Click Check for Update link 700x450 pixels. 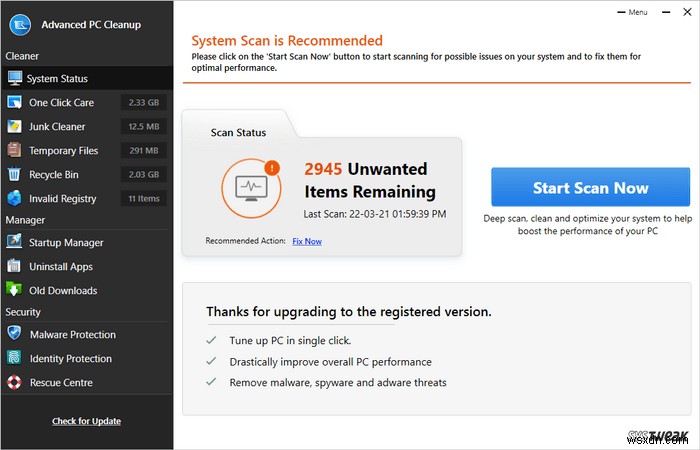(x=86, y=421)
